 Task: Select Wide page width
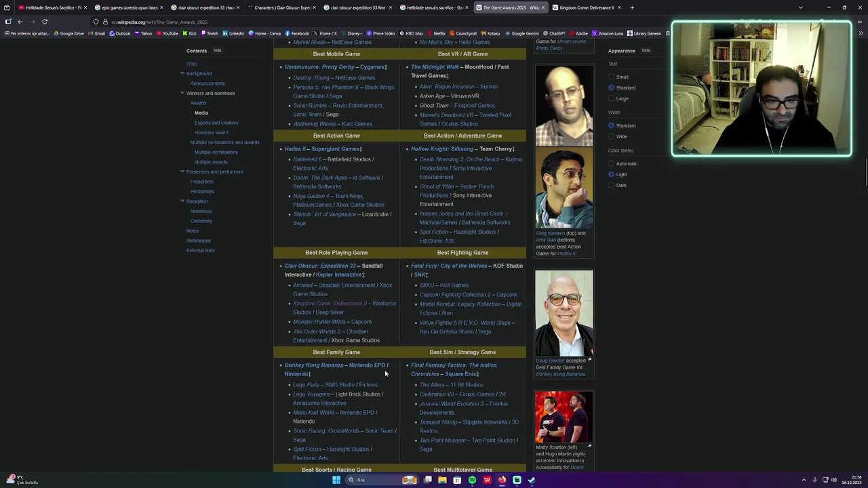(612, 136)
